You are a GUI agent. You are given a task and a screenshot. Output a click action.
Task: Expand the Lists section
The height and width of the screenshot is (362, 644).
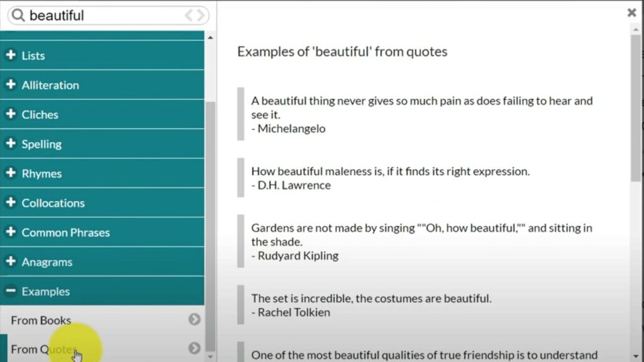coord(102,55)
